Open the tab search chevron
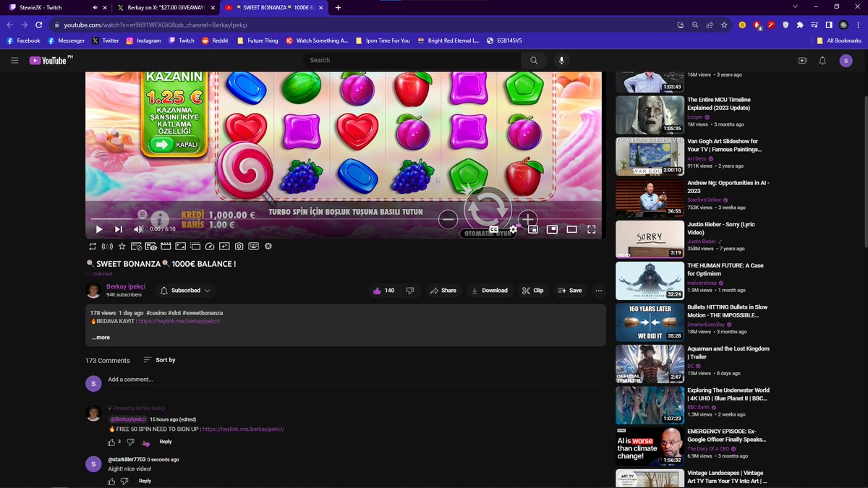Screen dimensions: 868x488 pos(795,7)
